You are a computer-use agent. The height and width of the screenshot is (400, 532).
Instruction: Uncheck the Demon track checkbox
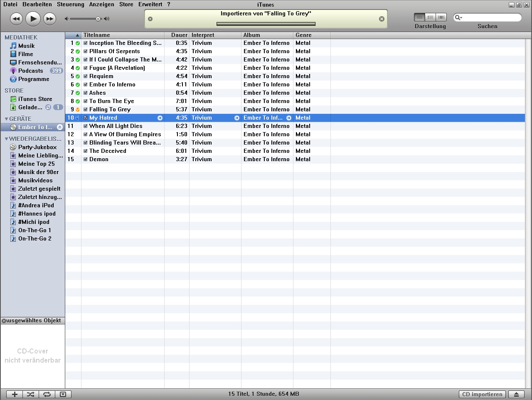tap(86, 159)
